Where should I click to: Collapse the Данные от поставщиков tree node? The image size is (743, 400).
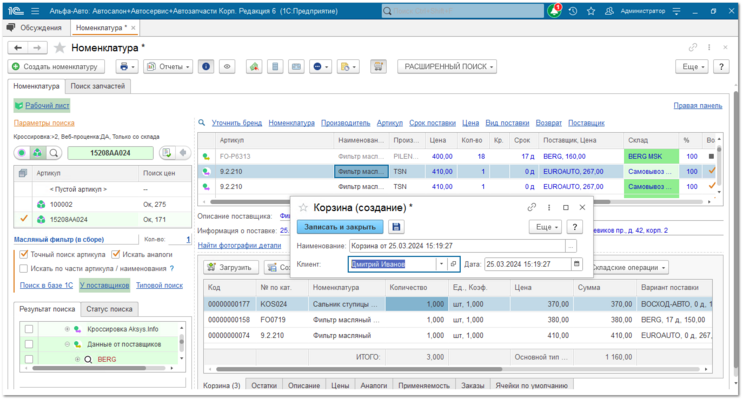pyautogui.click(x=67, y=344)
